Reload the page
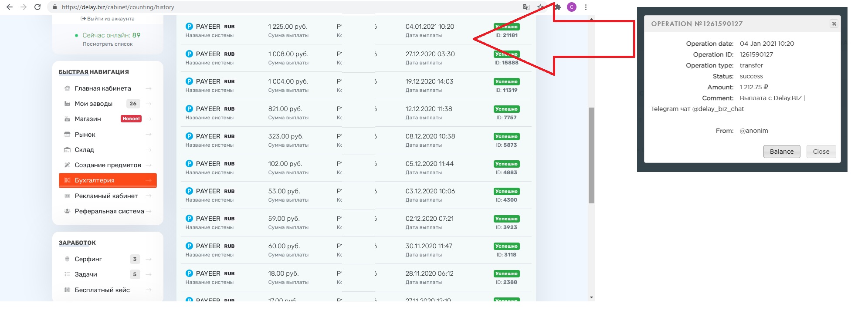This screenshot has width=868, height=324. 37,7
